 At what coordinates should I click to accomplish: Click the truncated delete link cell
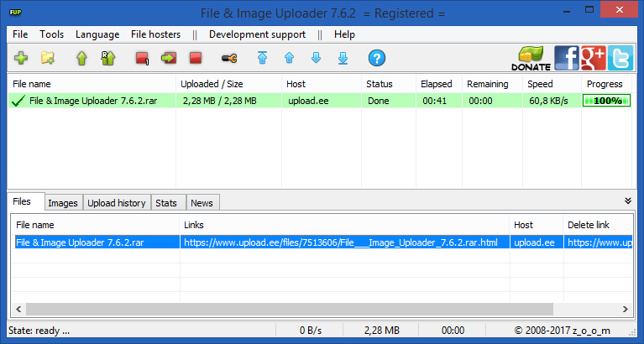599,242
